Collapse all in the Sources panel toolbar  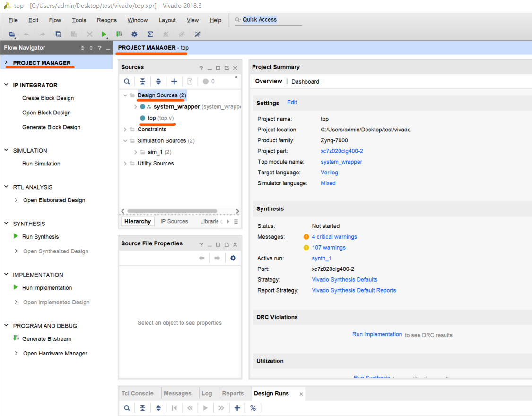(x=142, y=81)
